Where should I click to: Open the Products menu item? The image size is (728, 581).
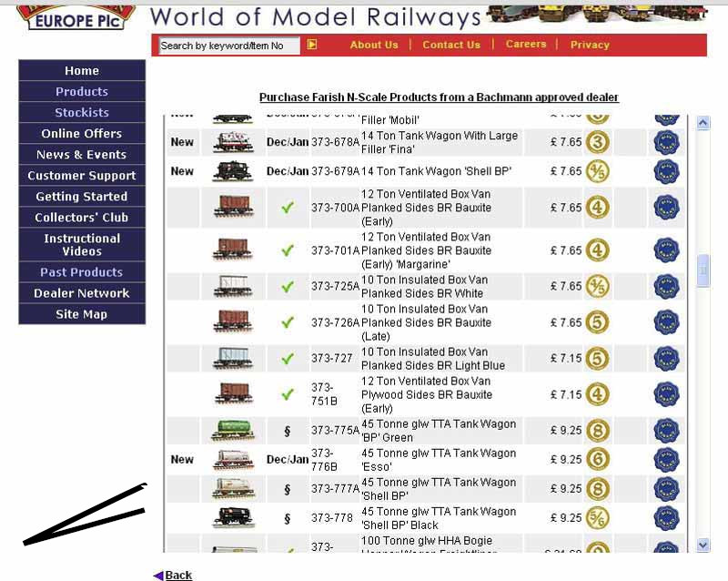(x=82, y=92)
